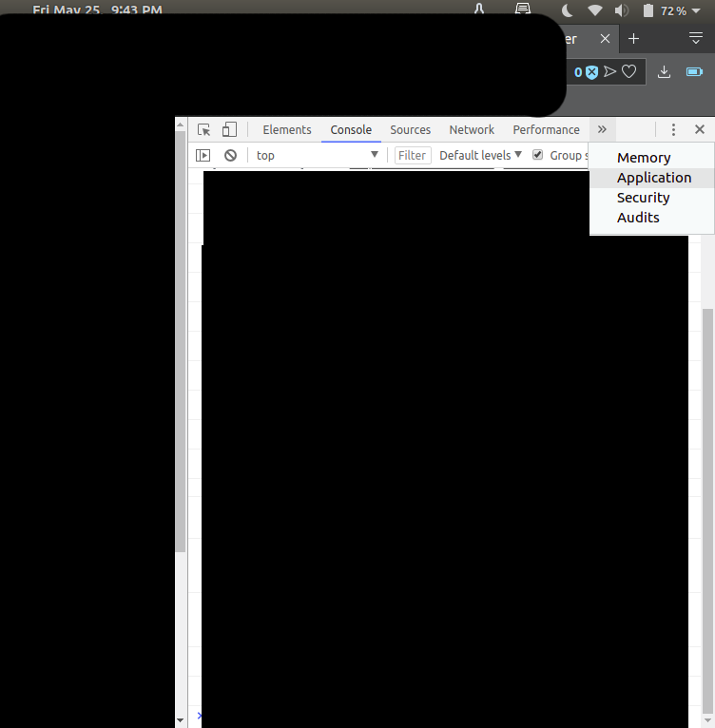Click the system tray notifications tray icon
This screenshot has height=728, width=715.
tap(523, 9)
